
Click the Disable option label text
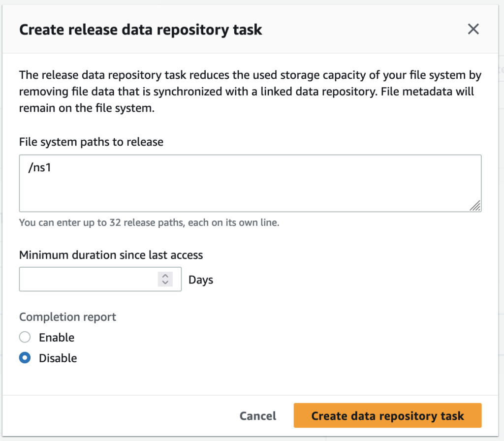[x=58, y=358]
